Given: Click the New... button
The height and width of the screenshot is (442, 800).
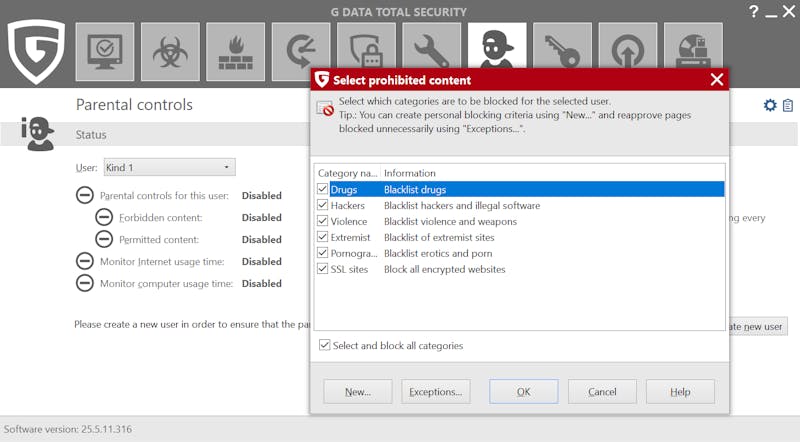Looking at the screenshot, I should pos(358,391).
